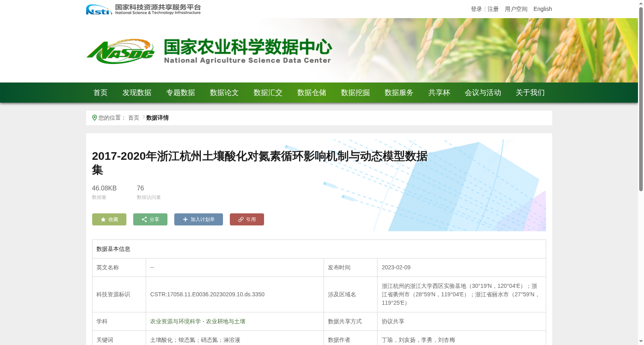The image size is (644, 345).
Task: Click 首页 in the breadcrumb
Action: click(x=134, y=118)
